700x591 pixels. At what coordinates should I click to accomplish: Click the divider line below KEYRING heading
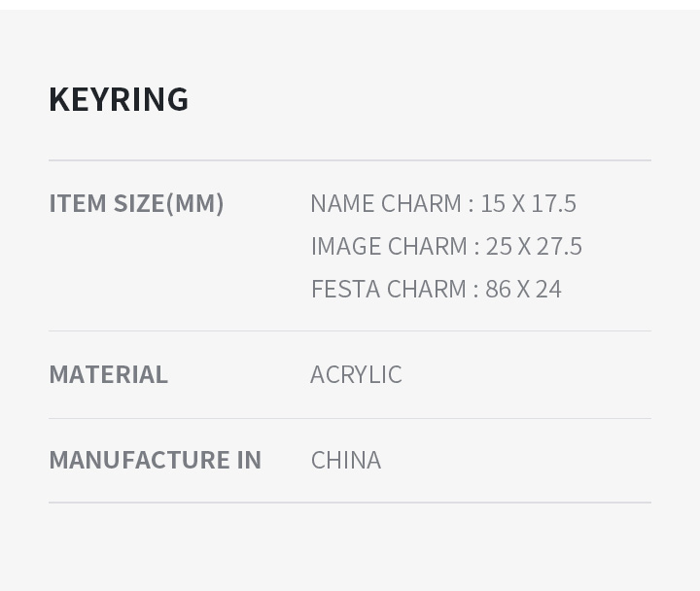point(350,160)
